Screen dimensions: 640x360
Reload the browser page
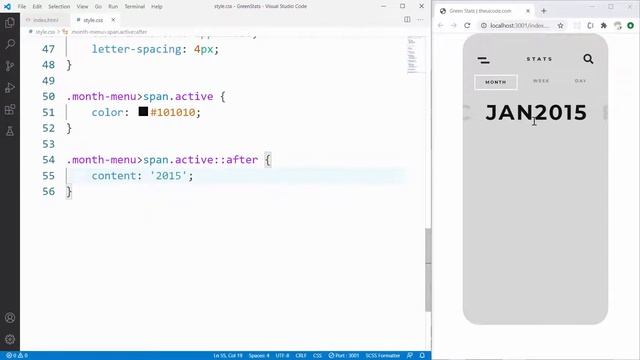tap(467, 25)
